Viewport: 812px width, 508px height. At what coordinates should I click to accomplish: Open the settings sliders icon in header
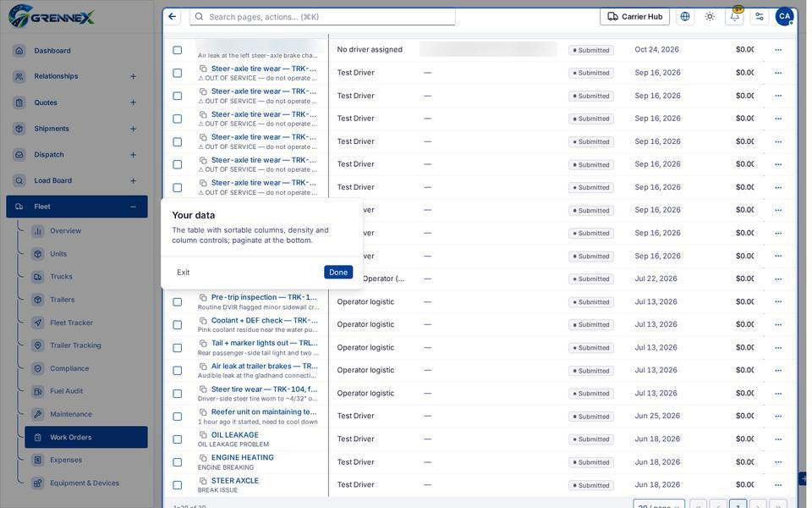point(760,17)
